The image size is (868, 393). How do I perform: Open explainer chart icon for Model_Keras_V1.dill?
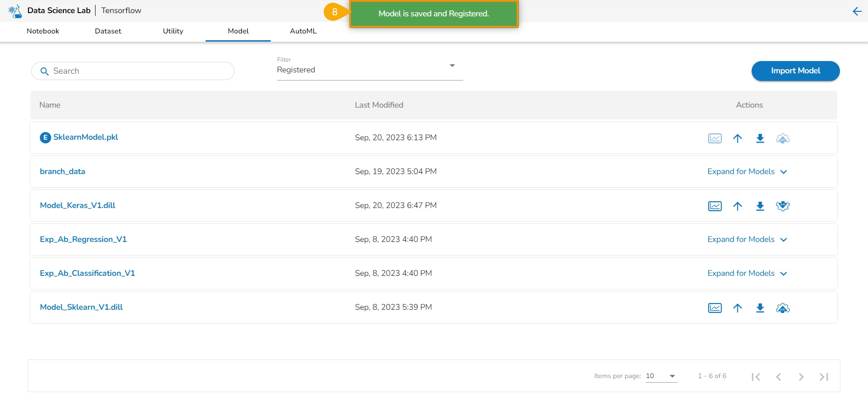click(715, 206)
